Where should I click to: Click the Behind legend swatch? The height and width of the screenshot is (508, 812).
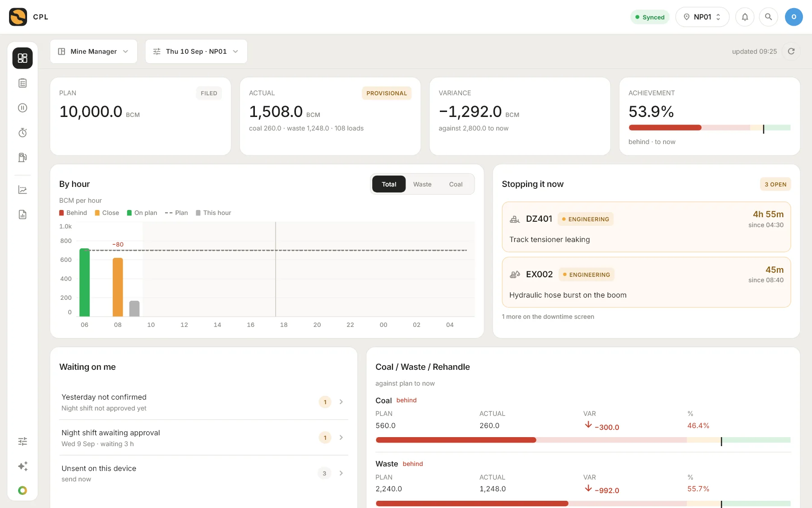[61, 213]
